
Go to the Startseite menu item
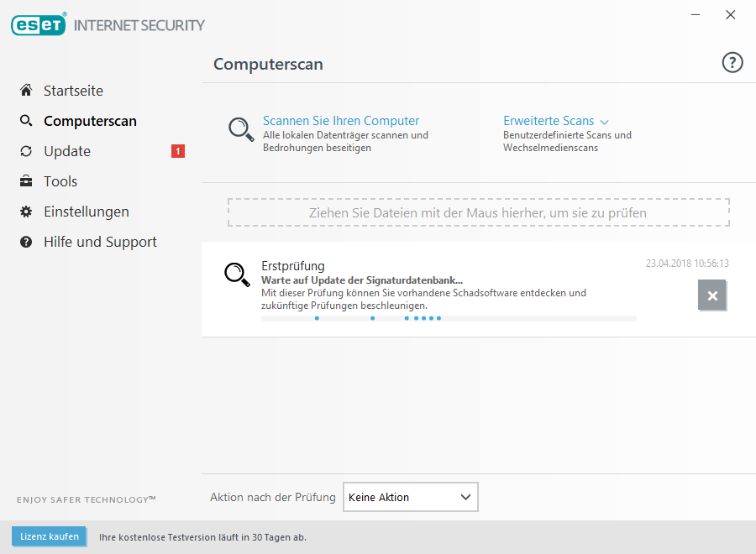(x=73, y=91)
